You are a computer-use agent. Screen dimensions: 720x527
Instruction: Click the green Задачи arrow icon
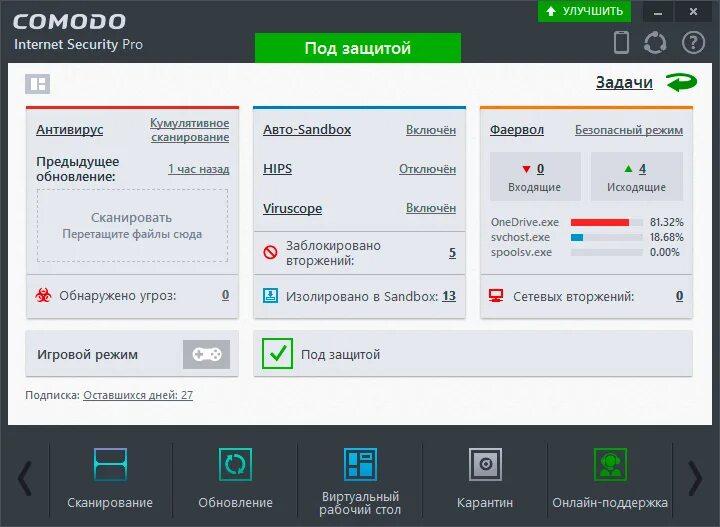coord(681,83)
